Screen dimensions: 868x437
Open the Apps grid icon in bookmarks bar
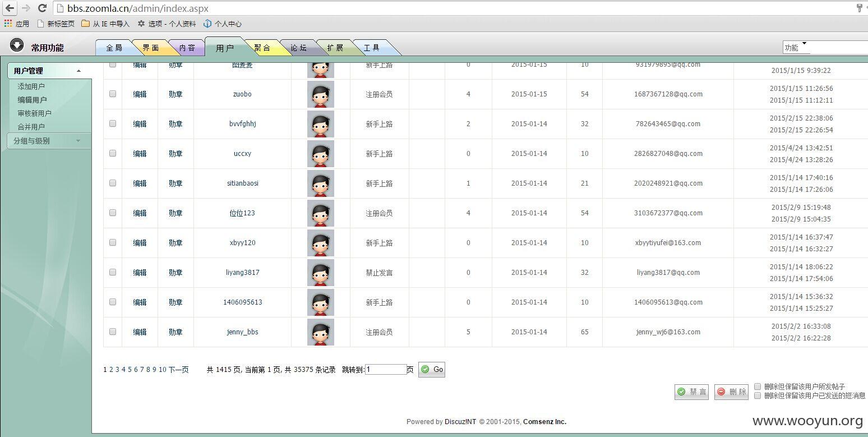pos(8,24)
